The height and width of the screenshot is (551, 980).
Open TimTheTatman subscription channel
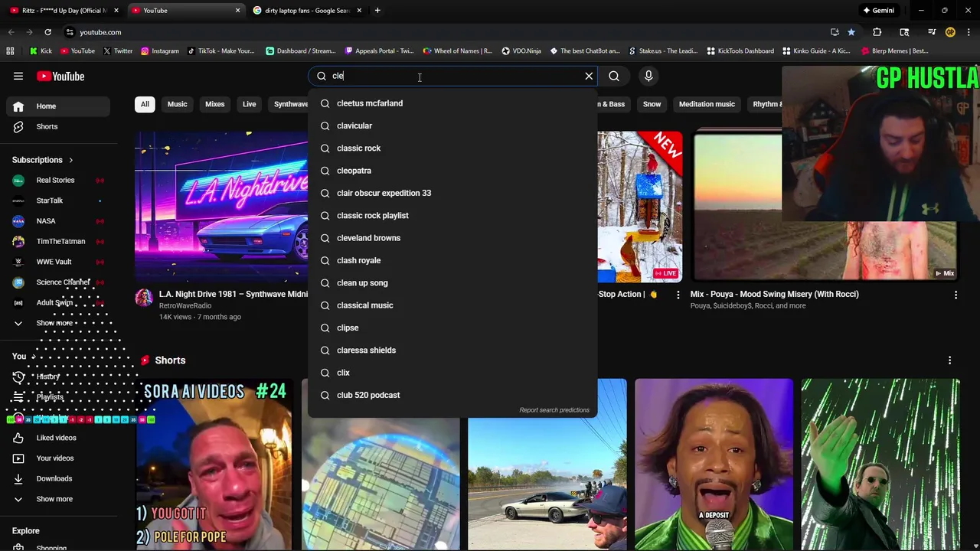(58, 241)
